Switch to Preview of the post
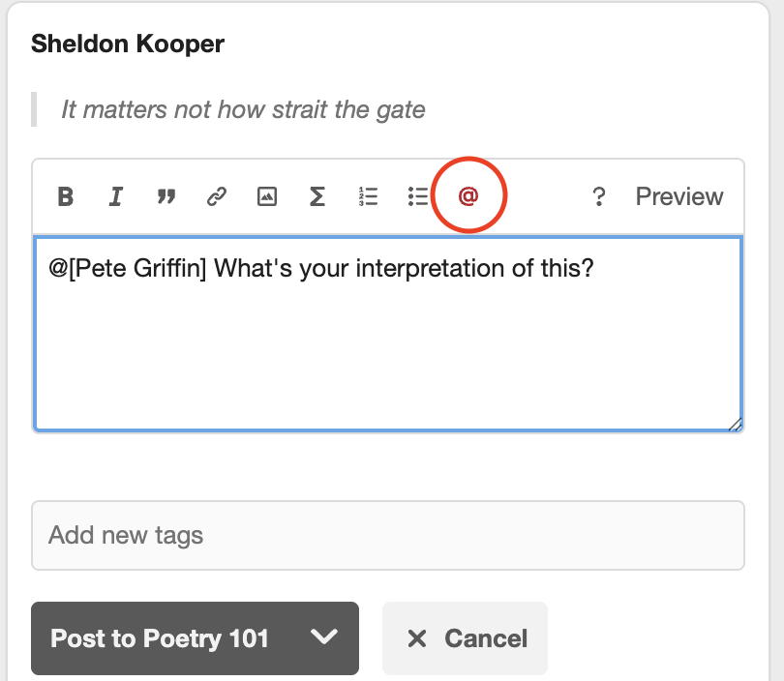Image resolution: width=784 pixels, height=681 pixels. tap(679, 197)
